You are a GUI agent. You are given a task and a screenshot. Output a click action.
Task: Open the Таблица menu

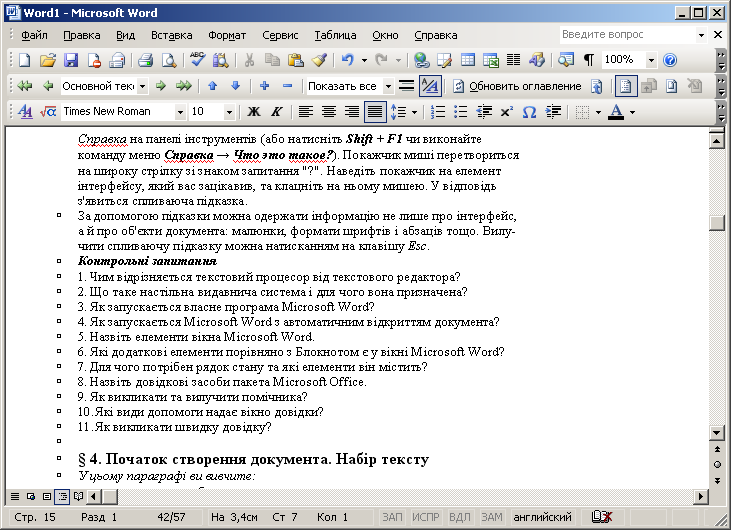pos(335,35)
